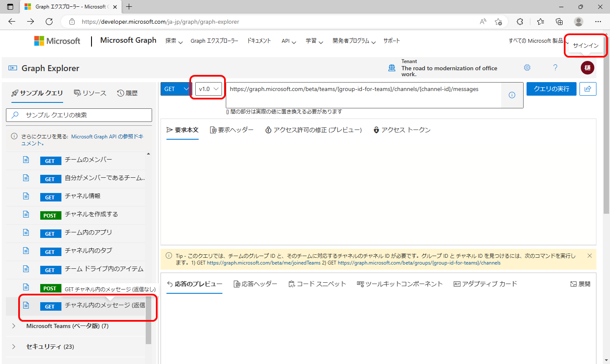Click the info icon in the URL box

512,95
